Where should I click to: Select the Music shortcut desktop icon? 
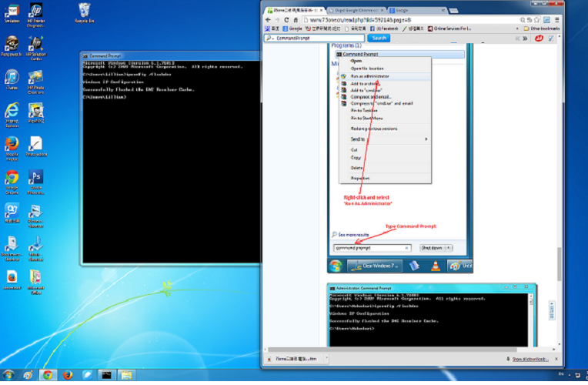point(35,249)
